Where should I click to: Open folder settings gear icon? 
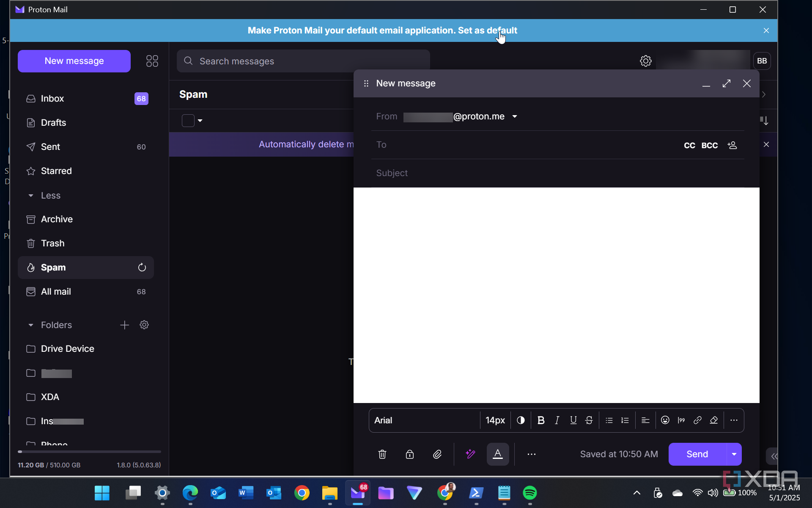144,325
